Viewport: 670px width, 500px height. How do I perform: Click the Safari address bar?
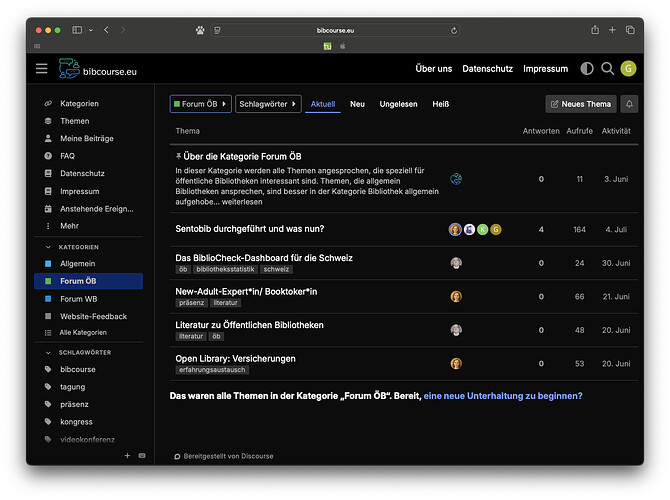[335, 30]
